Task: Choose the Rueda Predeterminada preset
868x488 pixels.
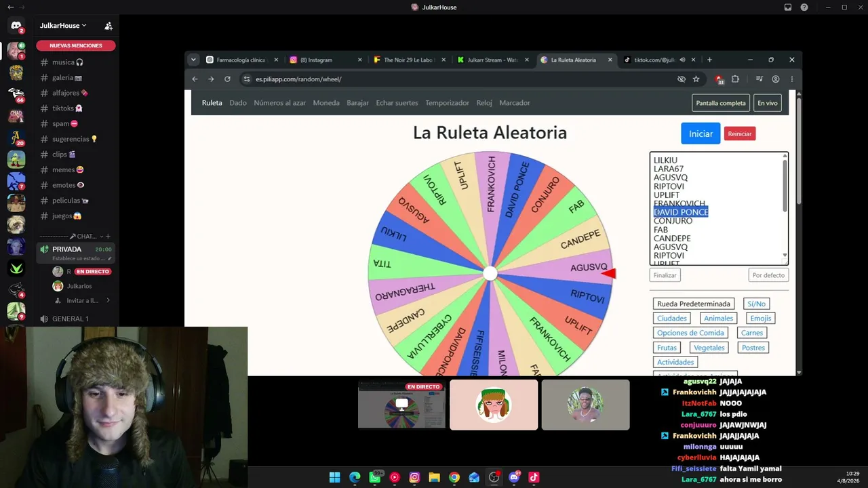Action: tap(694, 304)
